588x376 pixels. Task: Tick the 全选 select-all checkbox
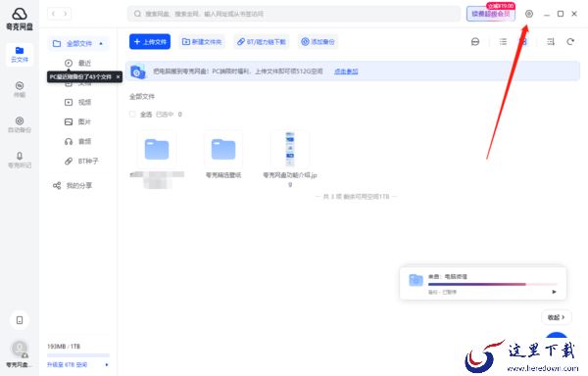pos(132,115)
